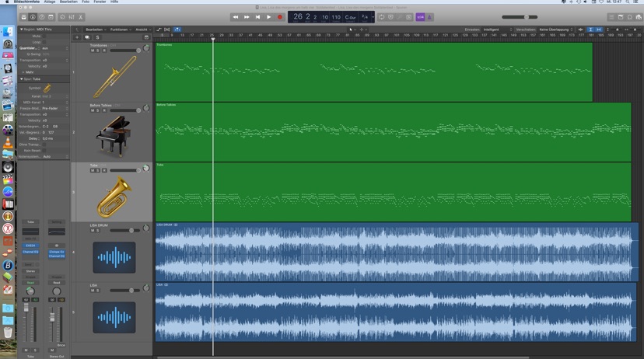This screenshot has width=644, height=359.
Task: Toggle the metronome click button
Action: pos(429,17)
